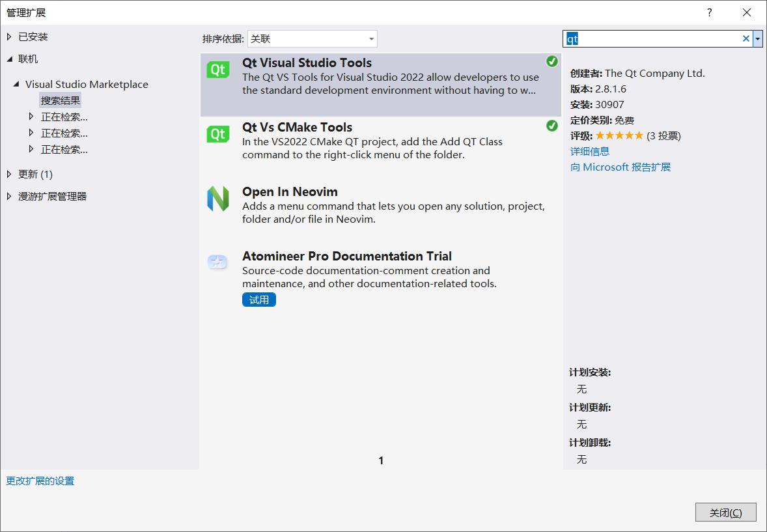The width and height of the screenshot is (767, 532).
Task: Expand the first 正在检索... node
Action: 31,117
